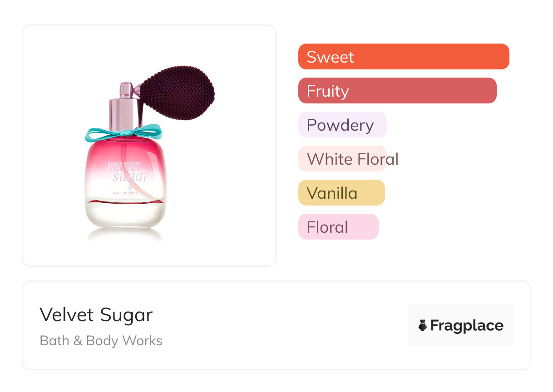Select the Sweet accord bar
The image size is (553, 392).
[x=404, y=57]
